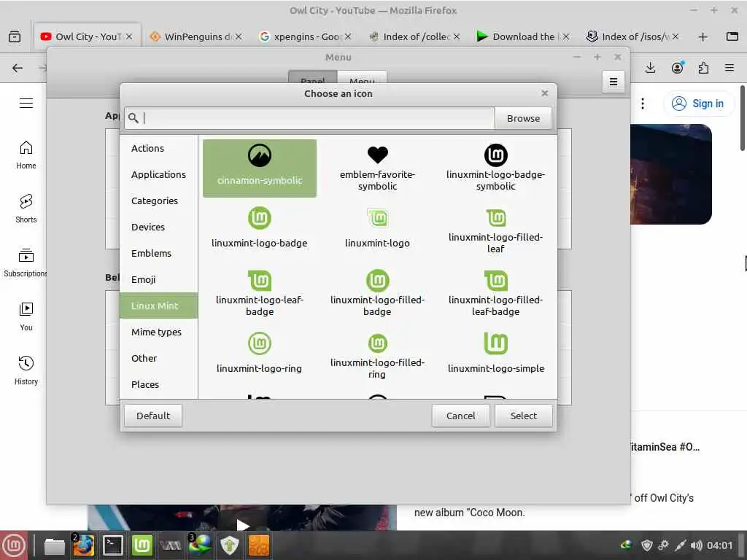This screenshot has width=747, height=560.
Task: Pick the linuxmint-logo-filled-leaf-badge icon
Action: click(495, 293)
